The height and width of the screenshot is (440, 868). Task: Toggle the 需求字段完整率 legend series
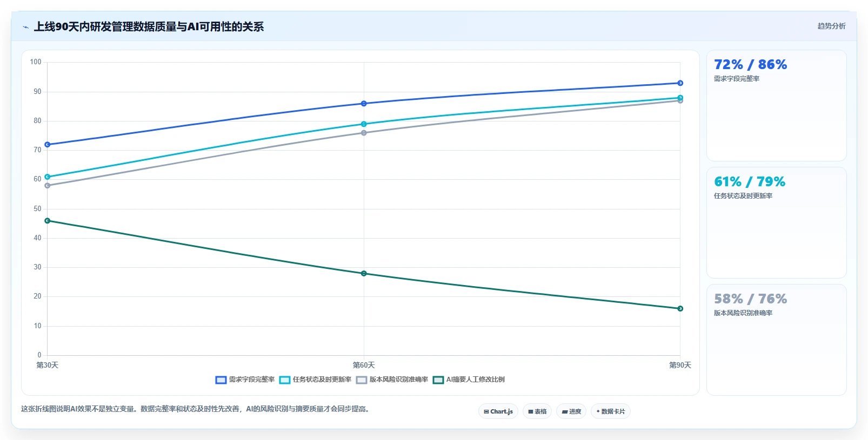tap(245, 380)
